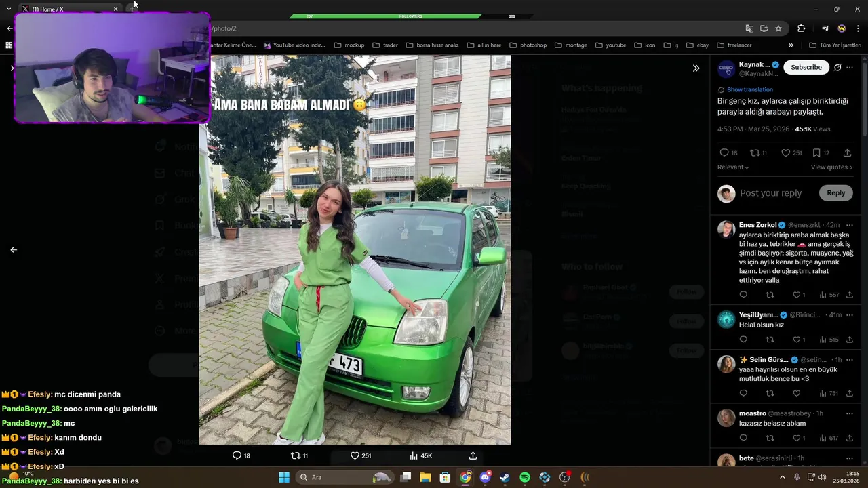Like Selin Gürs's reply

coord(797,393)
